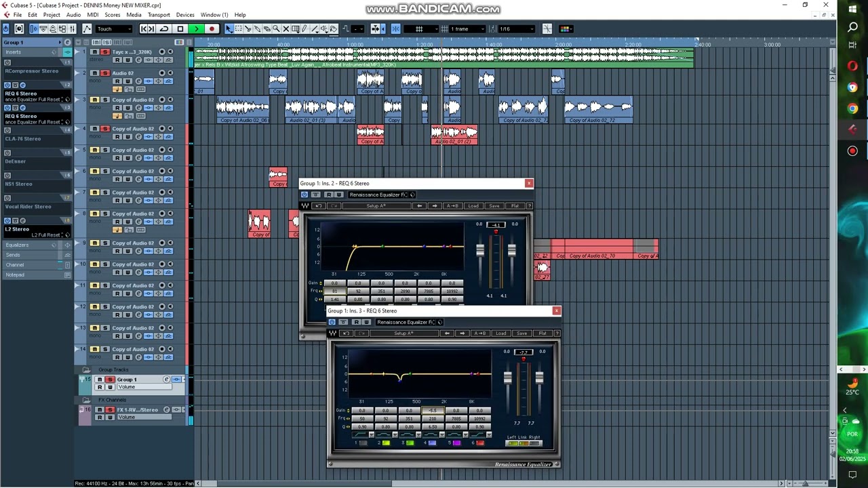This screenshot has height=488, width=868.
Task: Open band 1 filter type dropdown in Ins. 3
Action: 372,435
